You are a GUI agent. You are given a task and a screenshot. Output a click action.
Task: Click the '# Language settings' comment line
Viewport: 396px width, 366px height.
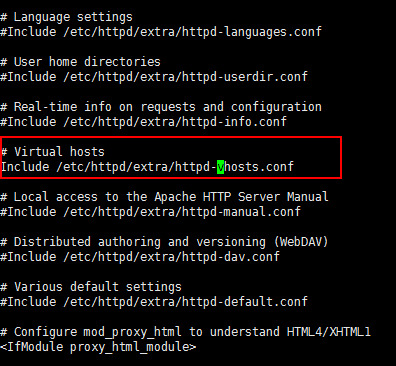66,17
